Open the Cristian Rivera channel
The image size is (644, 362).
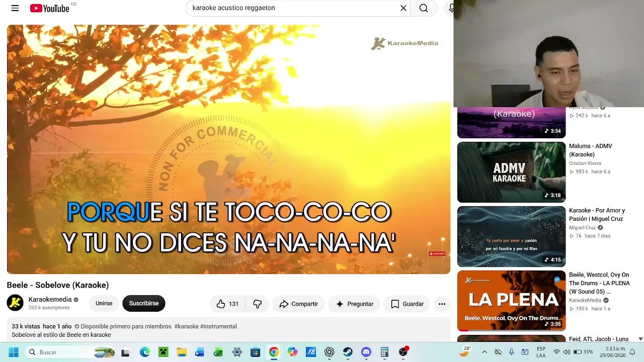click(x=585, y=163)
